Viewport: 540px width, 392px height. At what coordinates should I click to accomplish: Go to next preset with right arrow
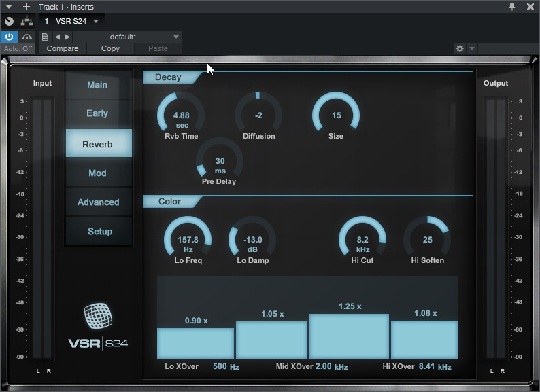(x=67, y=37)
